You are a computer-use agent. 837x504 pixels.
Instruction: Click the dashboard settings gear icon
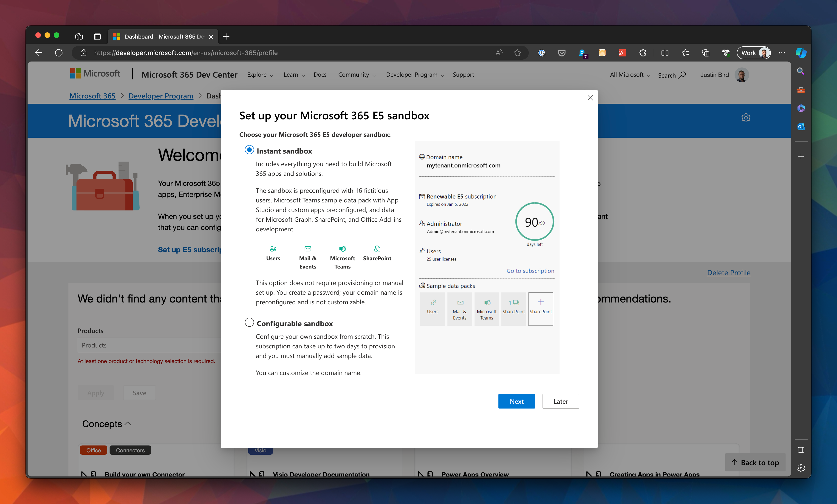pyautogui.click(x=746, y=118)
